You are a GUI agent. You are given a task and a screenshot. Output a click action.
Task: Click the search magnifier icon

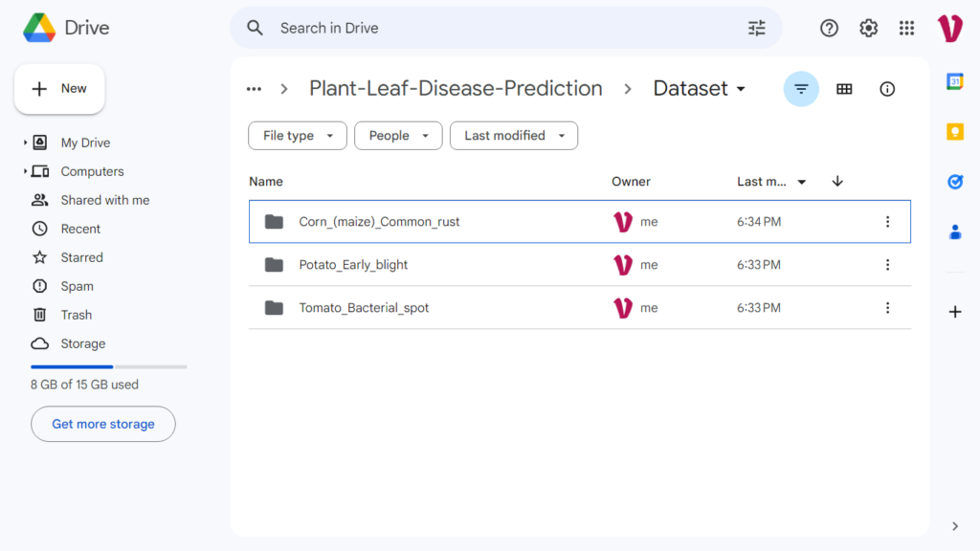[255, 28]
